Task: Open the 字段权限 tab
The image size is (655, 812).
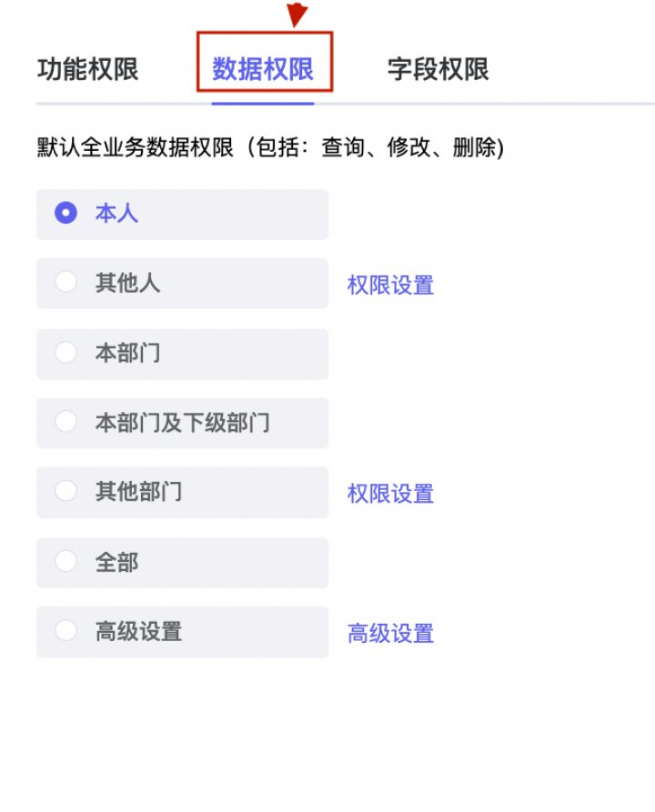Action: tap(438, 69)
